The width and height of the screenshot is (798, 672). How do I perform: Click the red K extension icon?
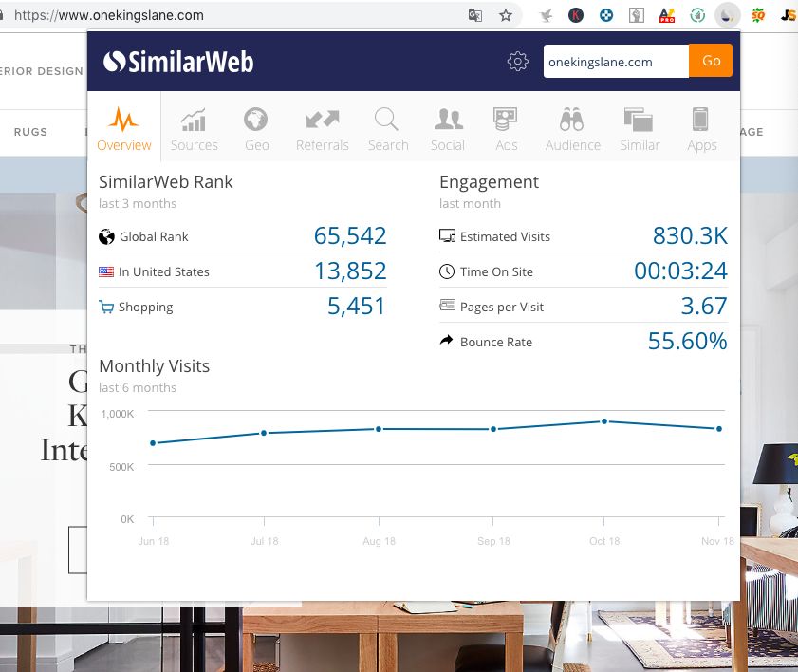(x=576, y=15)
